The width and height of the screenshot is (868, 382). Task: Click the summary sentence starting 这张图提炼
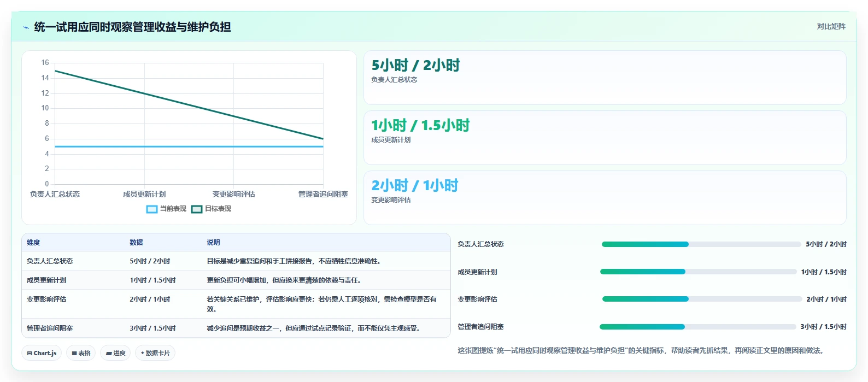[641, 351]
